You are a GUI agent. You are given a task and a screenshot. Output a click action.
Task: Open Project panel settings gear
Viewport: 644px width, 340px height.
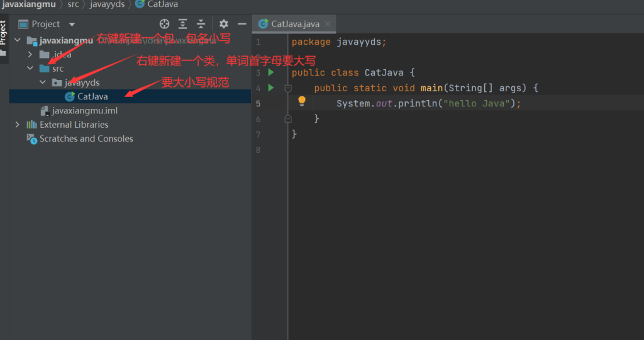point(224,24)
